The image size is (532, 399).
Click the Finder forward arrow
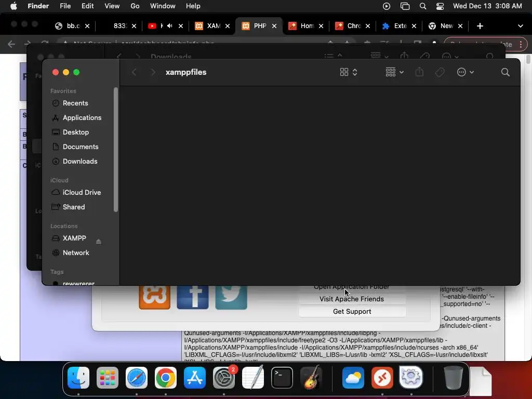point(153,72)
